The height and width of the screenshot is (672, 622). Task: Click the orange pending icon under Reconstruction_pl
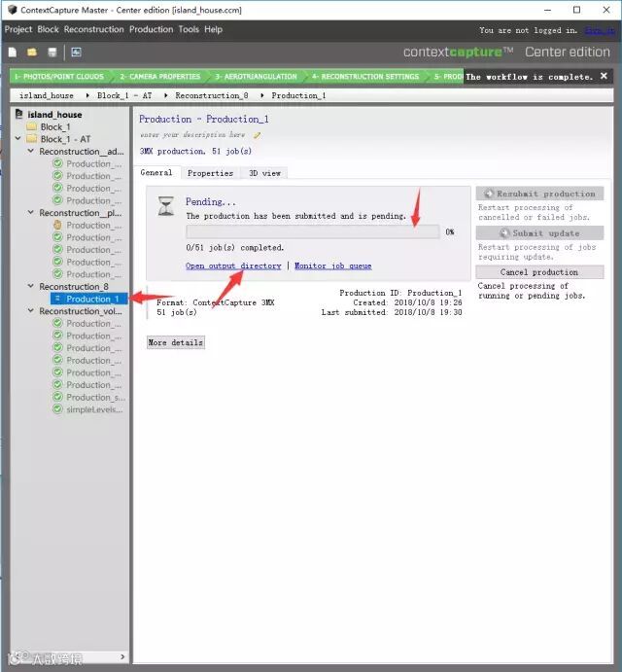point(57,225)
